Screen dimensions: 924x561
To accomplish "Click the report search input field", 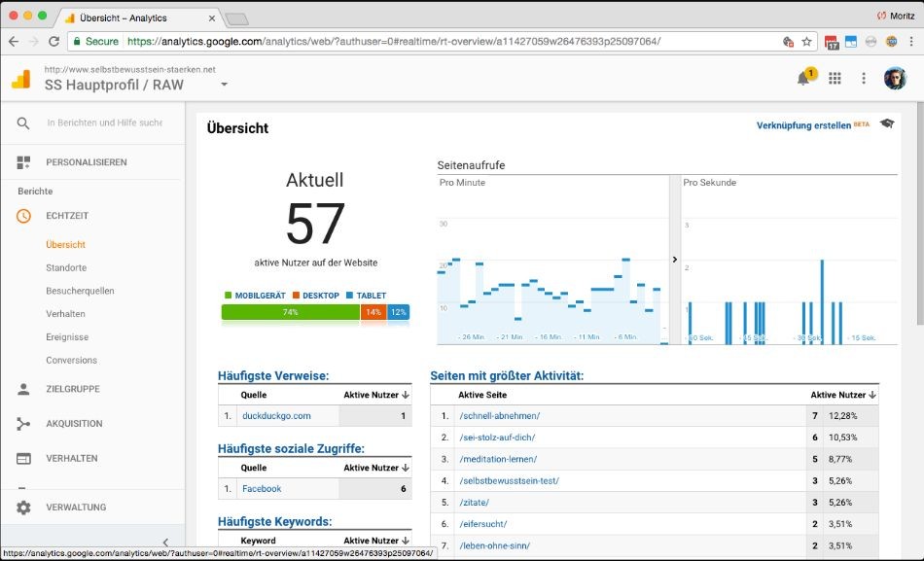I will pyautogui.click(x=104, y=123).
